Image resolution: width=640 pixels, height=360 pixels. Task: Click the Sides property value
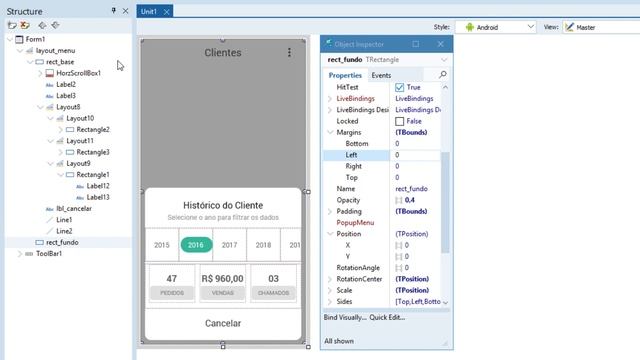pyautogui.click(x=418, y=302)
